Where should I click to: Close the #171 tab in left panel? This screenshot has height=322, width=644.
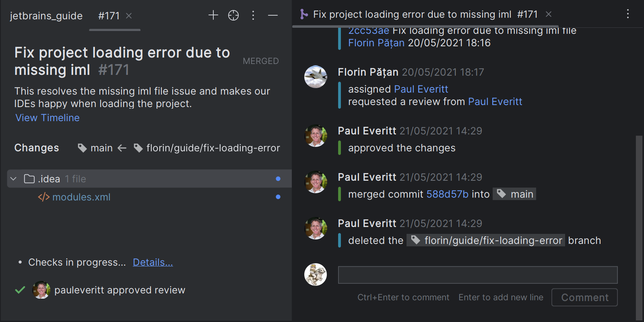[x=129, y=16]
